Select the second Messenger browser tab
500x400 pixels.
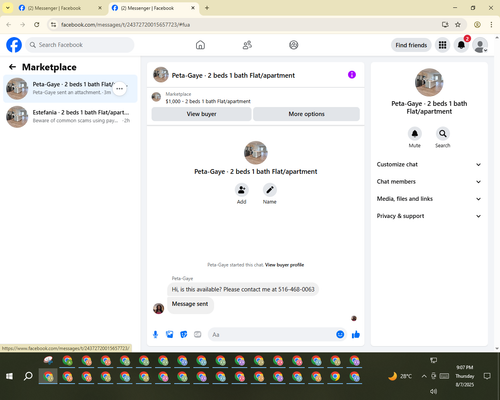click(153, 8)
